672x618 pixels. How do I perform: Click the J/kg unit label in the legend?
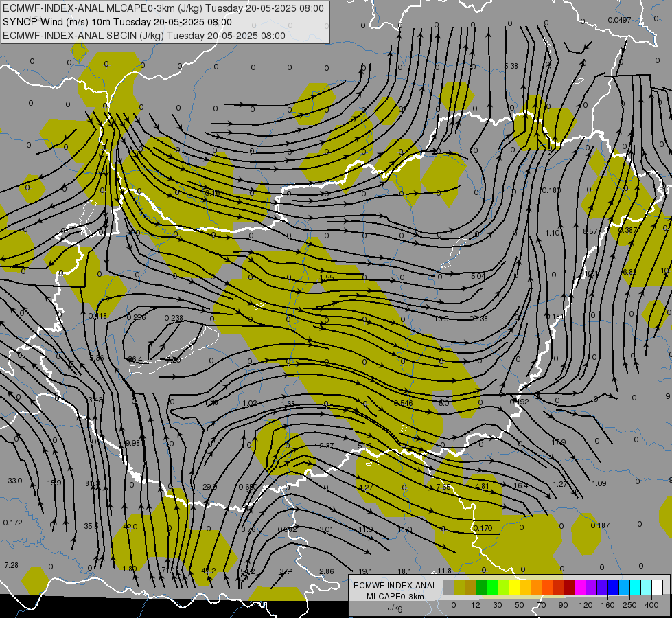tap(395, 608)
